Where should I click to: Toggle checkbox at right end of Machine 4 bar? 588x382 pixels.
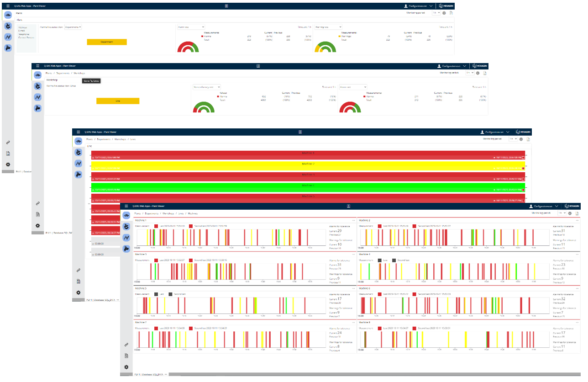point(524,190)
